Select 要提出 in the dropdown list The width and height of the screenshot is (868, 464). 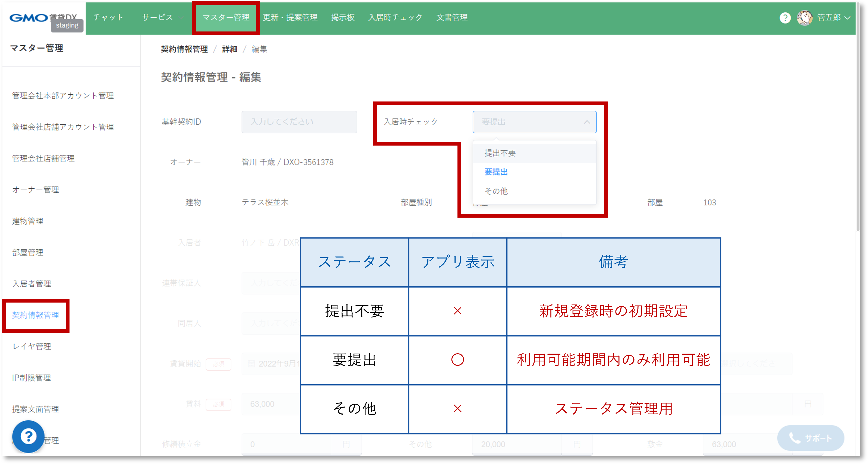click(x=496, y=172)
